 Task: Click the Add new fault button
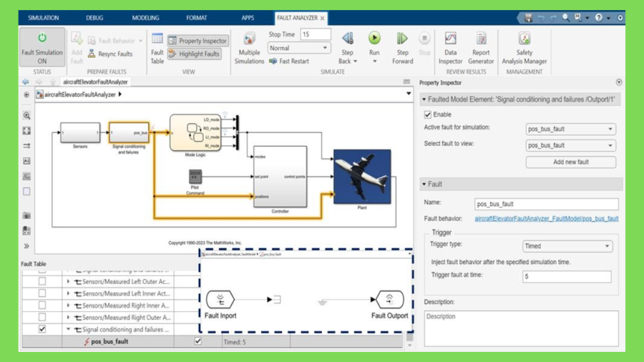click(x=570, y=162)
